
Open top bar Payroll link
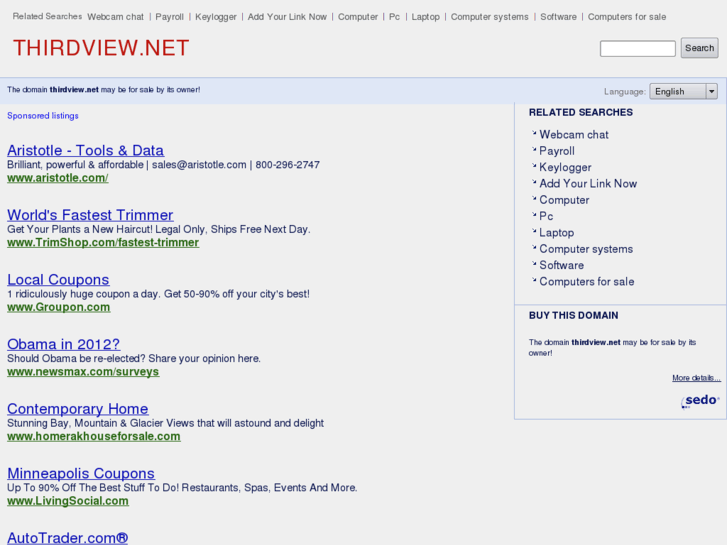(169, 17)
